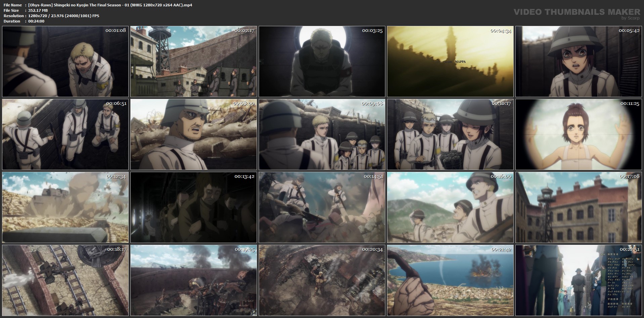
Task: Select the battle frame at 00:14:51
Action: 322,207
